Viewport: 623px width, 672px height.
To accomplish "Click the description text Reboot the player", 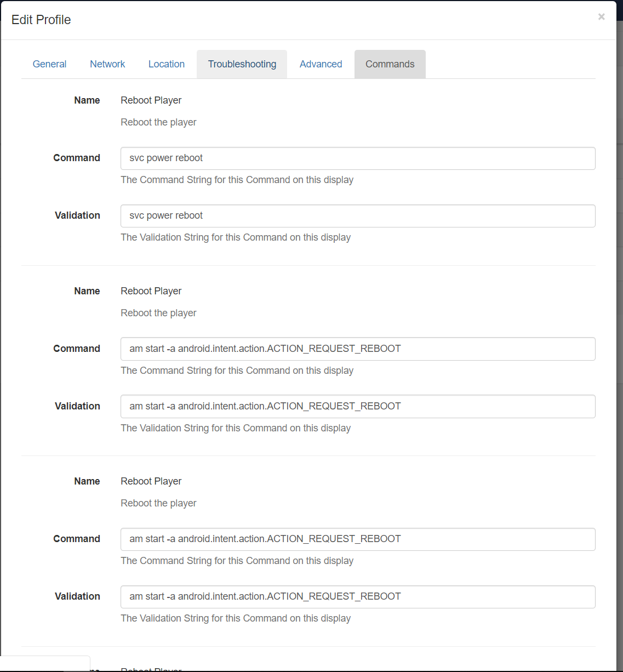I will pos(158,122).
